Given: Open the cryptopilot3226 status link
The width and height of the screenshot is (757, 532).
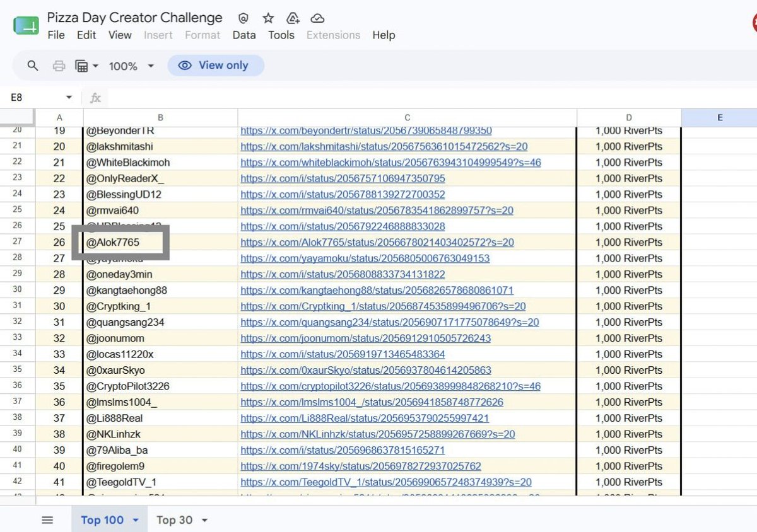Looking at the screenshot, I should coord(390,386).
